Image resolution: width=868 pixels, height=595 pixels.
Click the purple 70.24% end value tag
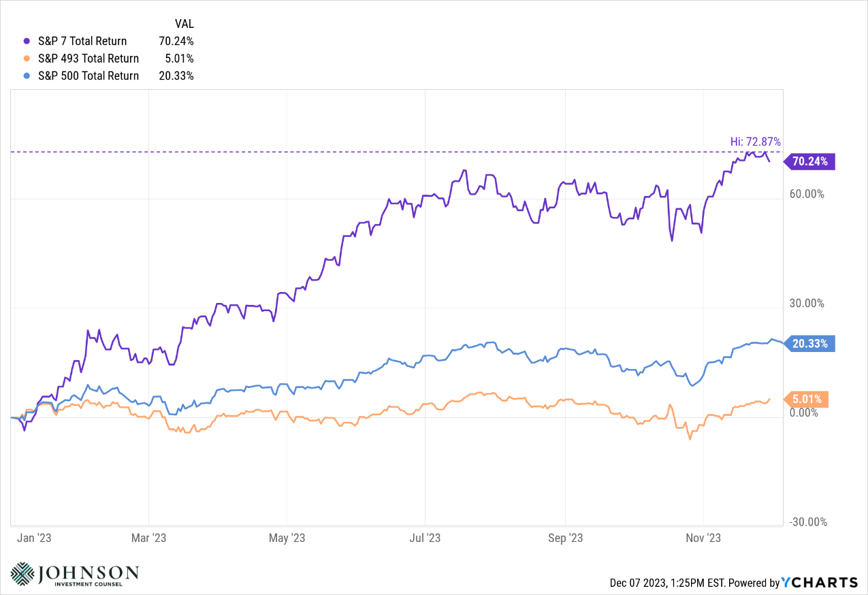tap(809, 161)
